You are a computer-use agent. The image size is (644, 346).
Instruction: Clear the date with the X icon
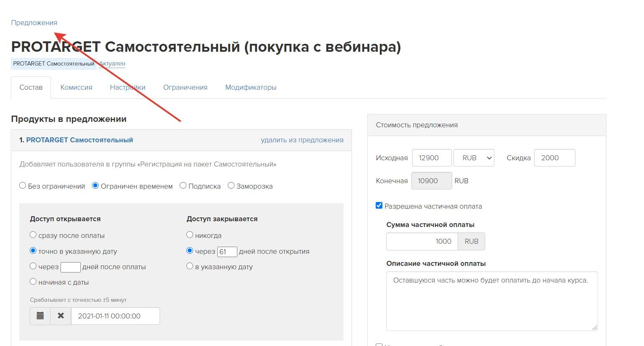[x=61, y=316]
